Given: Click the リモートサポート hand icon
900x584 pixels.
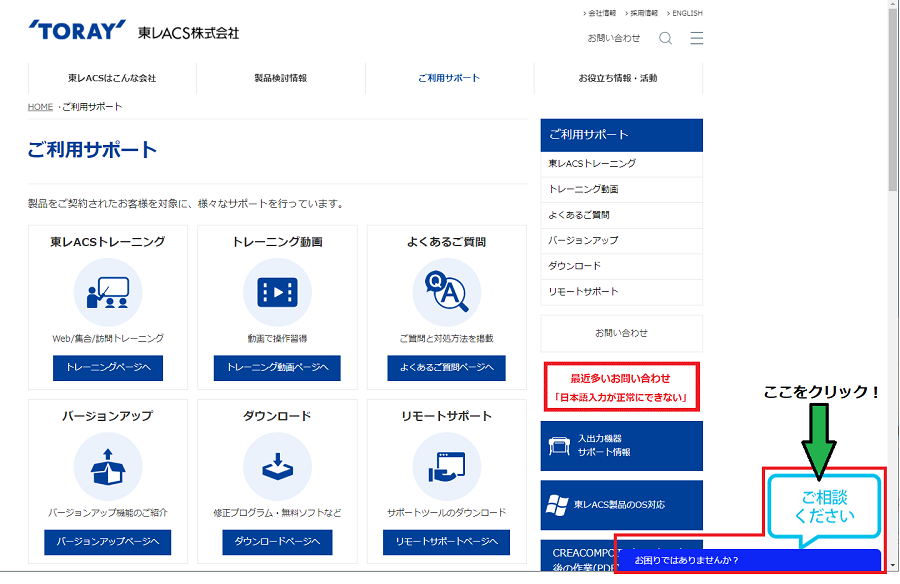Looking at the screenshot, I should 447,466.
